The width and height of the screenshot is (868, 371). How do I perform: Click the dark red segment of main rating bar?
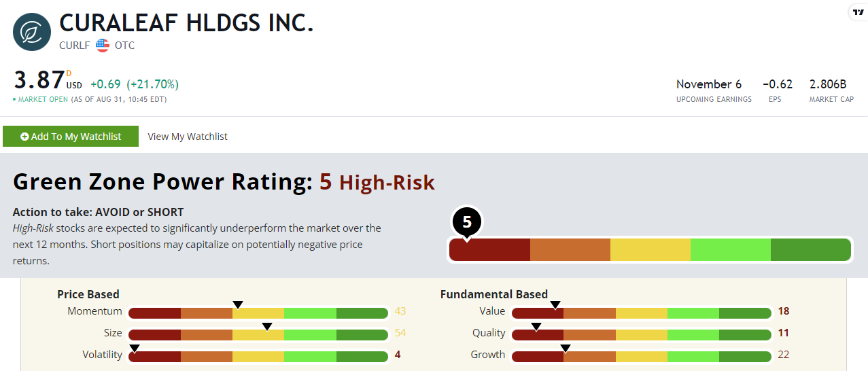489,250
